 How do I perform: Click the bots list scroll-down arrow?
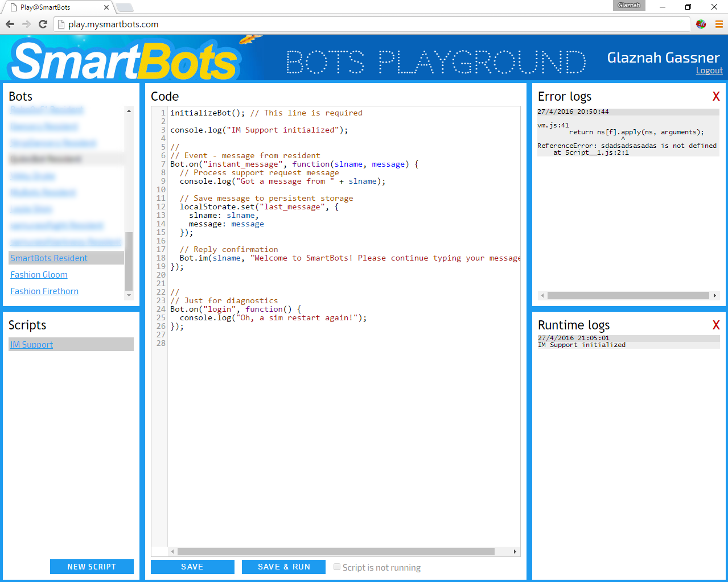pyautogui.click(x=129, y=295)
